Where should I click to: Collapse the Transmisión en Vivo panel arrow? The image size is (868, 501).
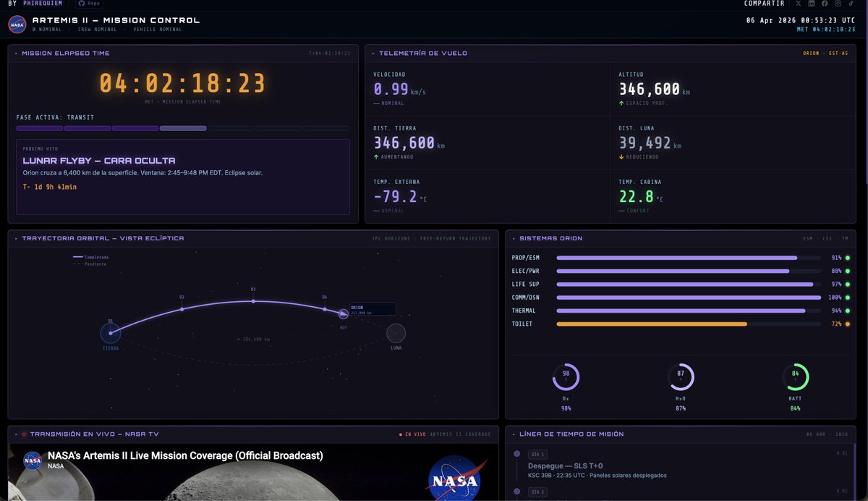click(17, 434)
